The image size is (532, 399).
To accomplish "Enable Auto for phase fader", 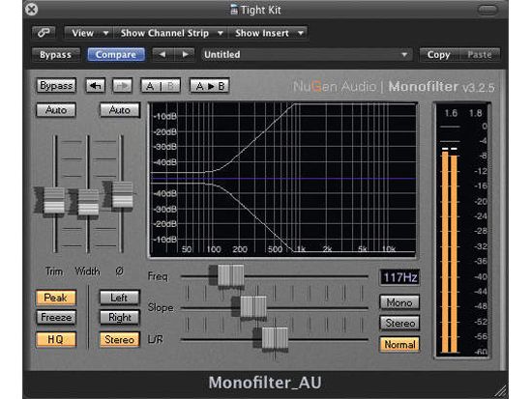I will point(120,110).
